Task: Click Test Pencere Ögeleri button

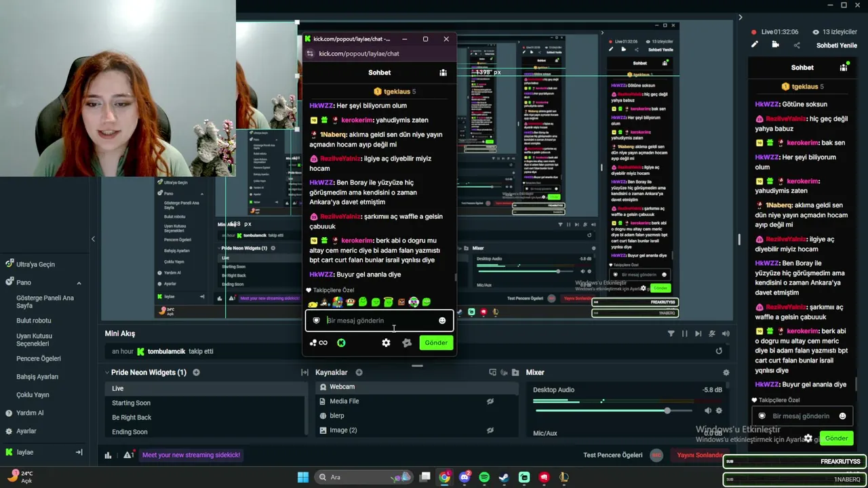Action: click(613, 455)
